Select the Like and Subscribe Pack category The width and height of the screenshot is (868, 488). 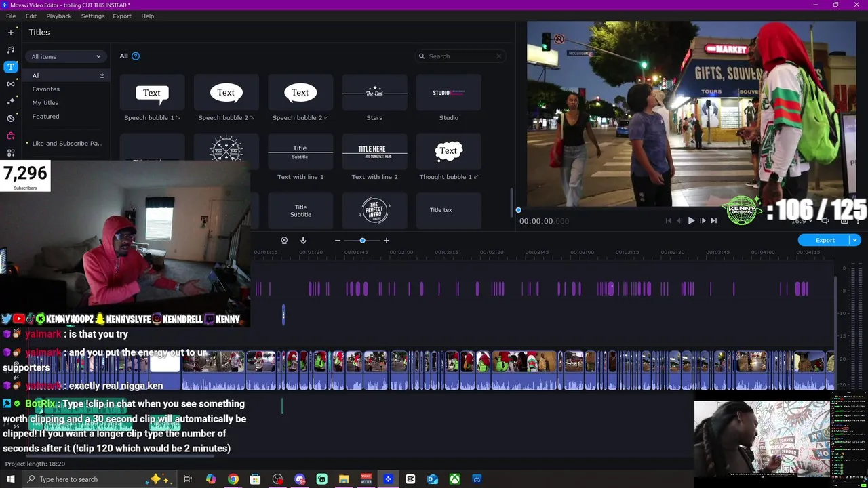[67, 143]
